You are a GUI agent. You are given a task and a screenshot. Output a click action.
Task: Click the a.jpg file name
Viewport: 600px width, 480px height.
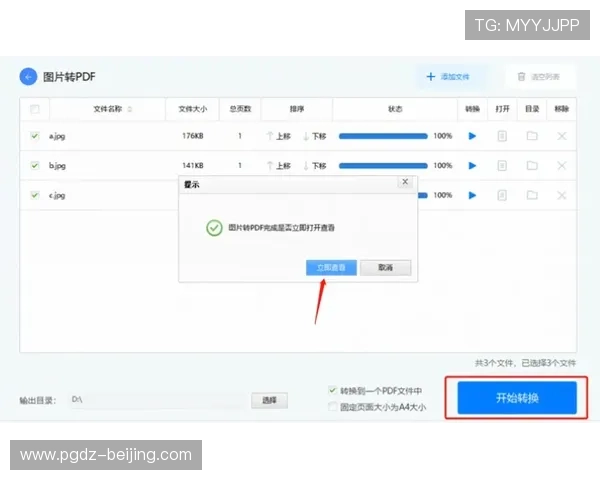(x=57, y=136)
